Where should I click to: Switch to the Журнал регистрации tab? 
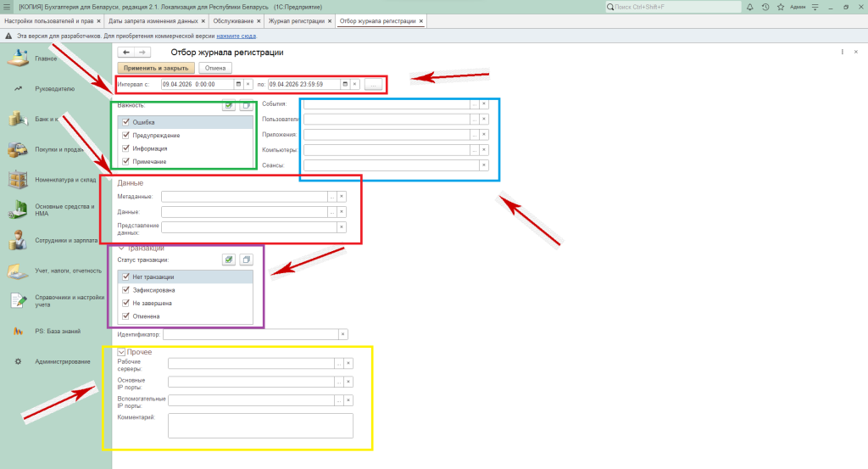pos(297,20)
